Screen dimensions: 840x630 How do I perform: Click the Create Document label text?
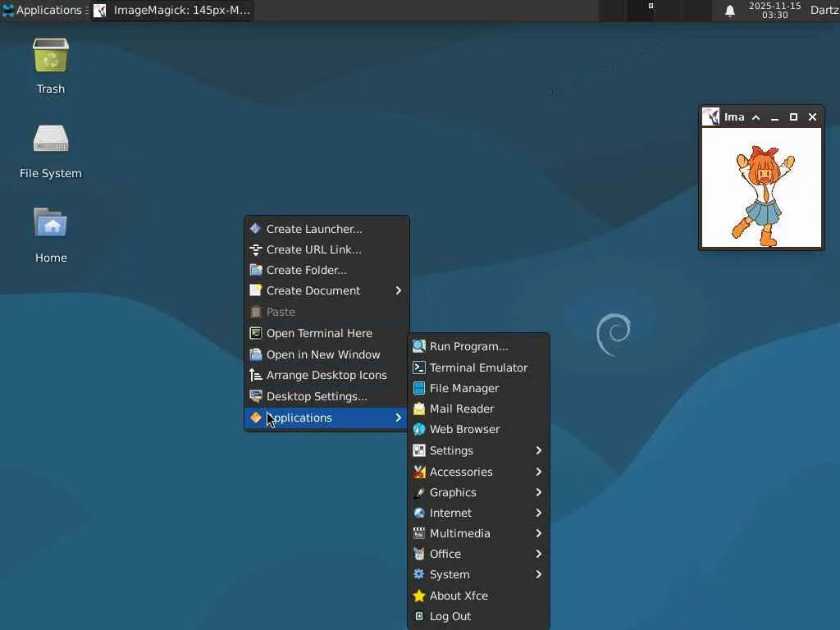coord(313,290)
